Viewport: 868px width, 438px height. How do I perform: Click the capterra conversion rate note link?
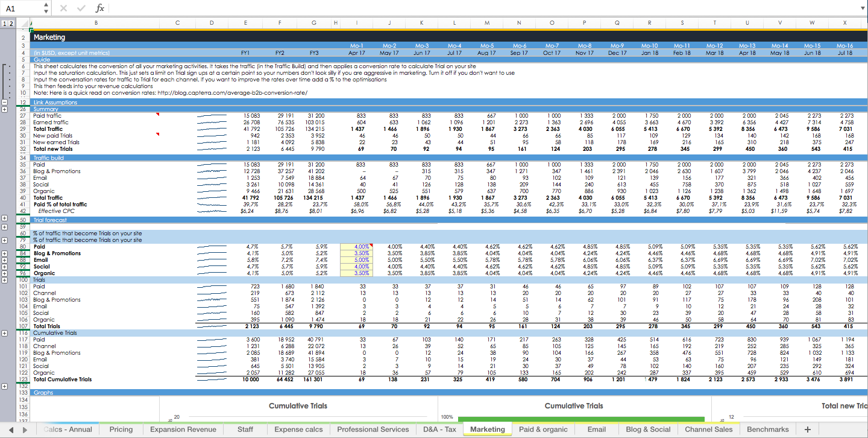point(170,93)
